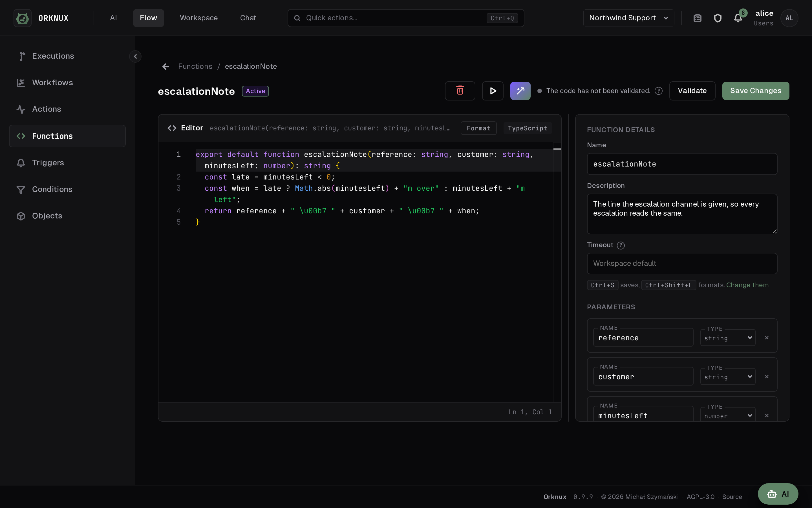This screenshot has width=812, height=508.
Task: Click the Save Changes button
Action: [756, 91]
